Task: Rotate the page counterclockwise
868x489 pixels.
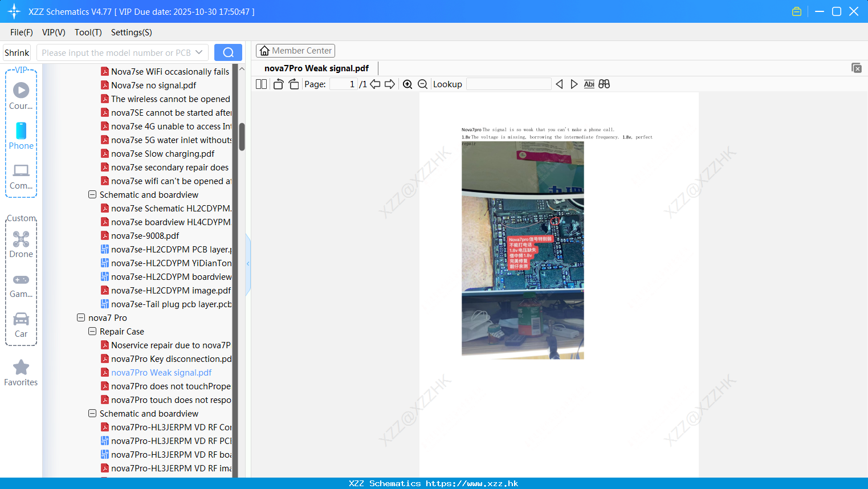Action: pyautogui.click(x=278, y=84)
